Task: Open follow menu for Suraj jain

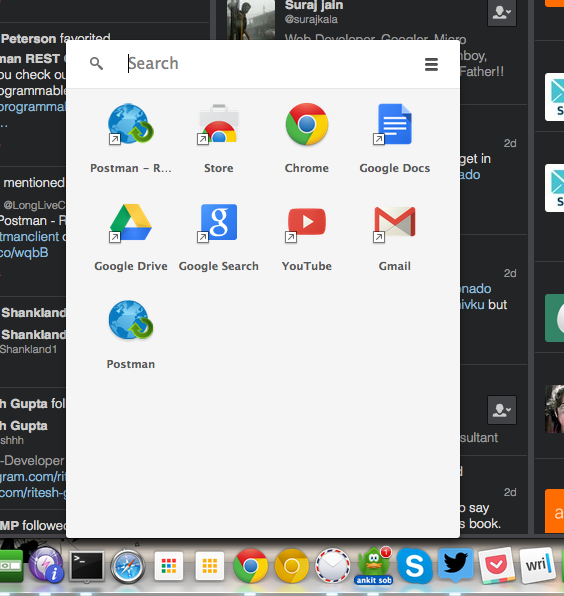Action: coord(502,13)
